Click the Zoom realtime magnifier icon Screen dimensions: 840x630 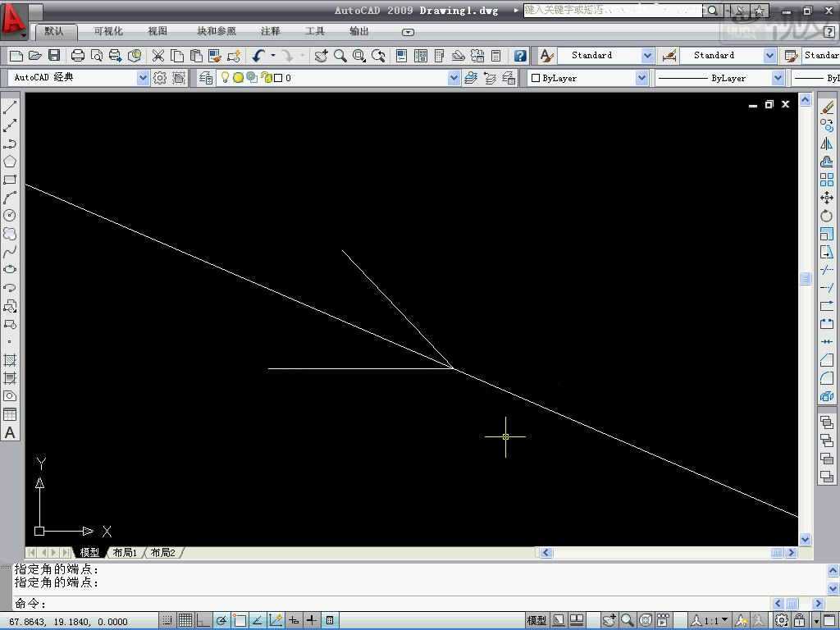[340, 55]
